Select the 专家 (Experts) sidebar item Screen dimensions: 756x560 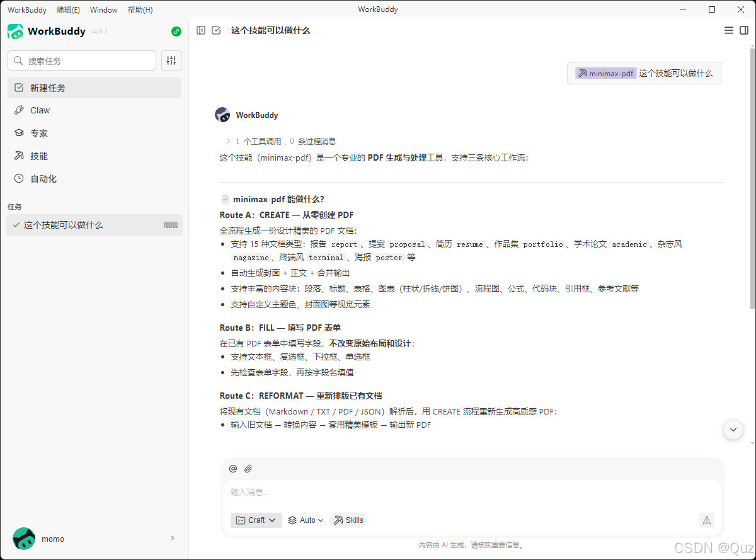pos(39,133)
